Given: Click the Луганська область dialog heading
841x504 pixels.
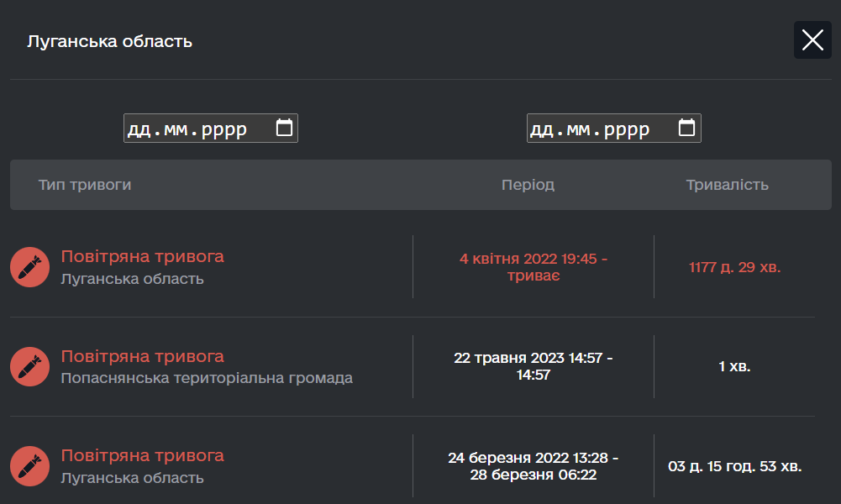Looking at the screenshot, I should [x=109, y=41].
